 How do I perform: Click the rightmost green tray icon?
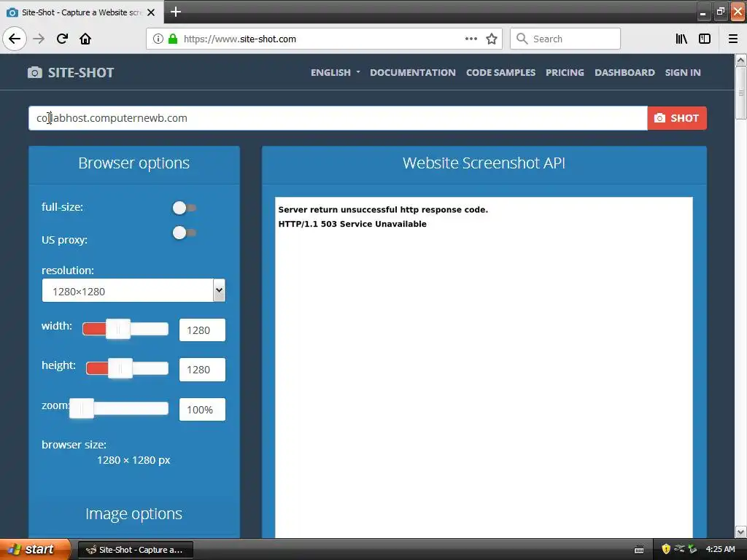pyautogui.click(x=693, y=549)
